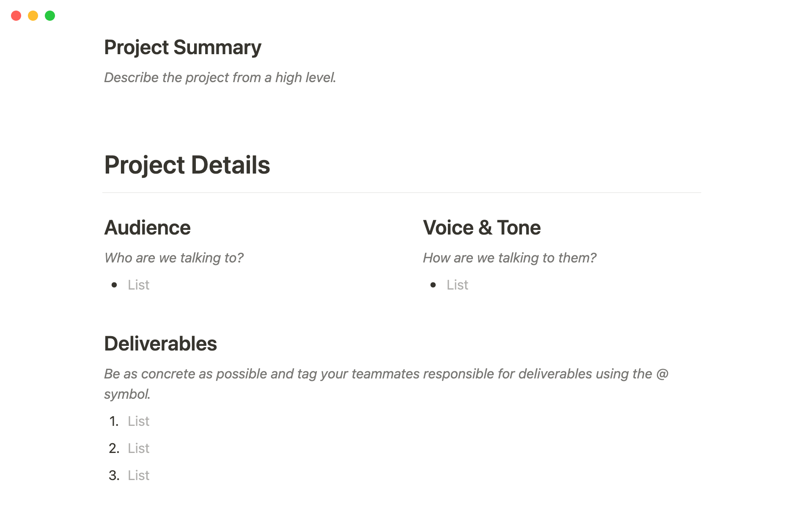Image resolution: width=812 pixels, height=508 pixels.
Task: Click the red close window button
Action: coord(16,16)
